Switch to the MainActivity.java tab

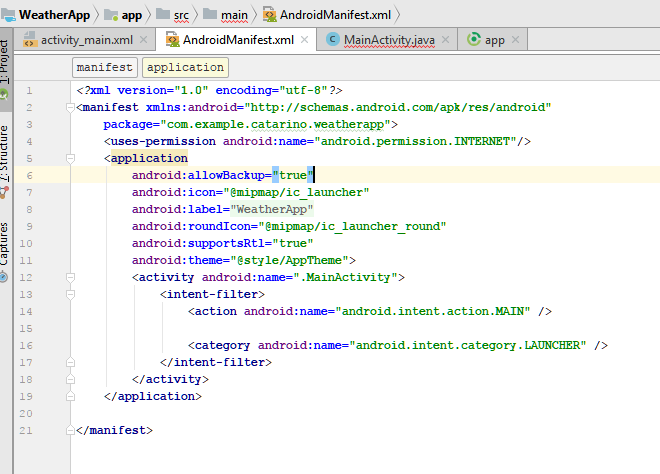point(389,40)
